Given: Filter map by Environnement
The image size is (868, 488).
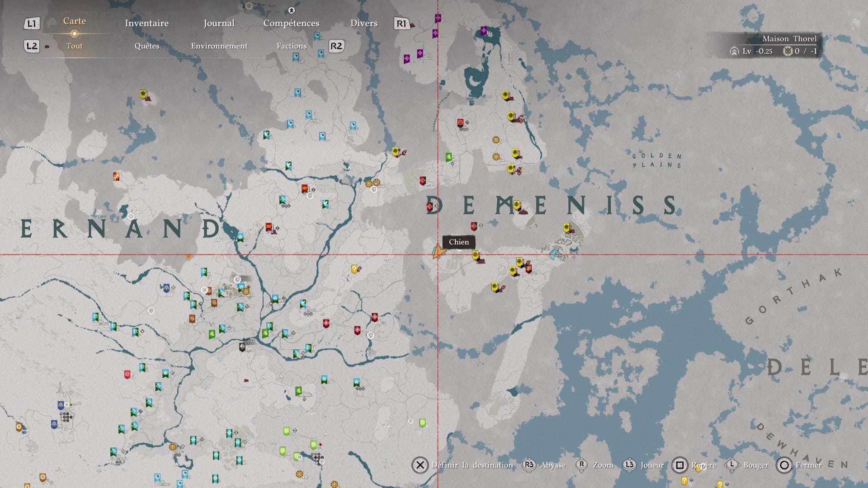Looking at the screenshot, I should tap(219, 46).
